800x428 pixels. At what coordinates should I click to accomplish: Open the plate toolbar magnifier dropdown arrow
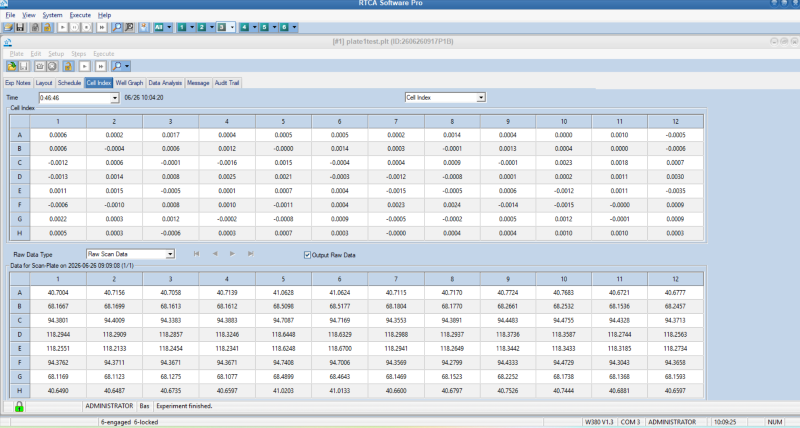pyautogui.click(x=127, y=66)
